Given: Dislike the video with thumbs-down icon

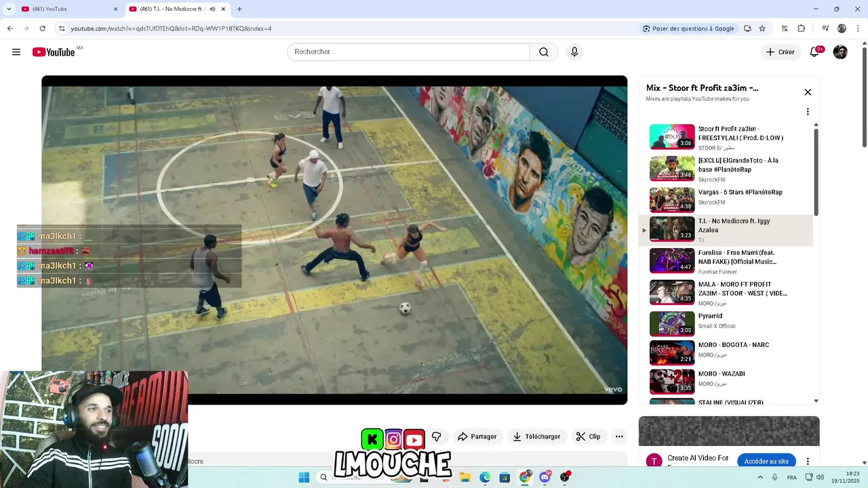Looking at the screenshot, I should [436, 436].
